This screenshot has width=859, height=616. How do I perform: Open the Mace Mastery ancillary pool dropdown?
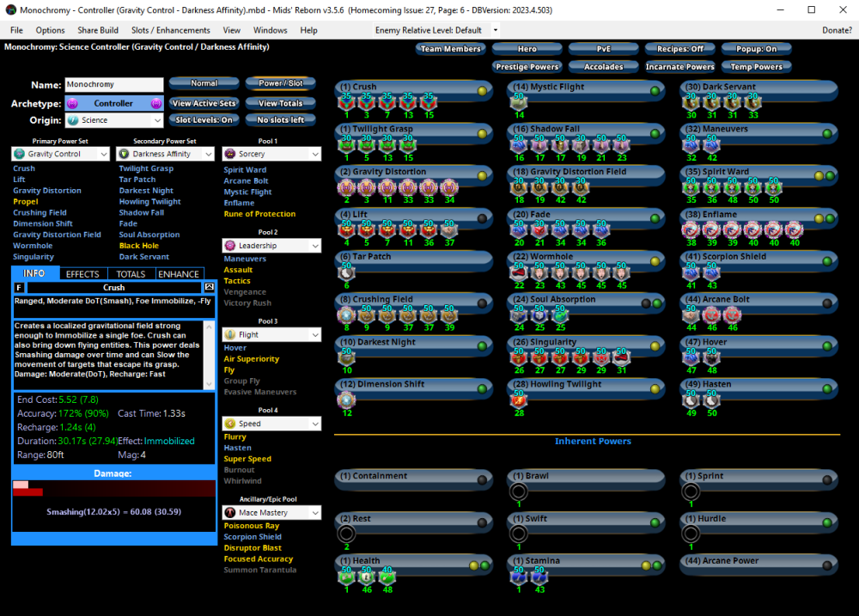click(271, 513)
